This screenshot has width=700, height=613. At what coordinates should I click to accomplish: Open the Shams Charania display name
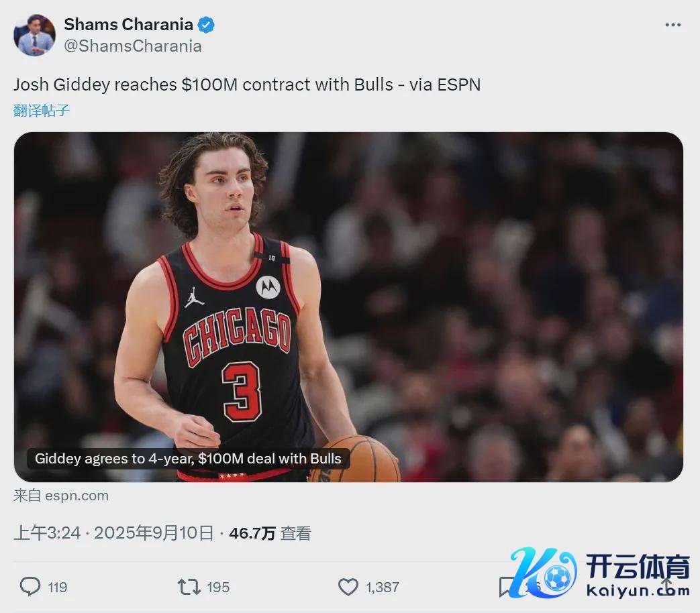pyautogui.click(x=128, y=25)
